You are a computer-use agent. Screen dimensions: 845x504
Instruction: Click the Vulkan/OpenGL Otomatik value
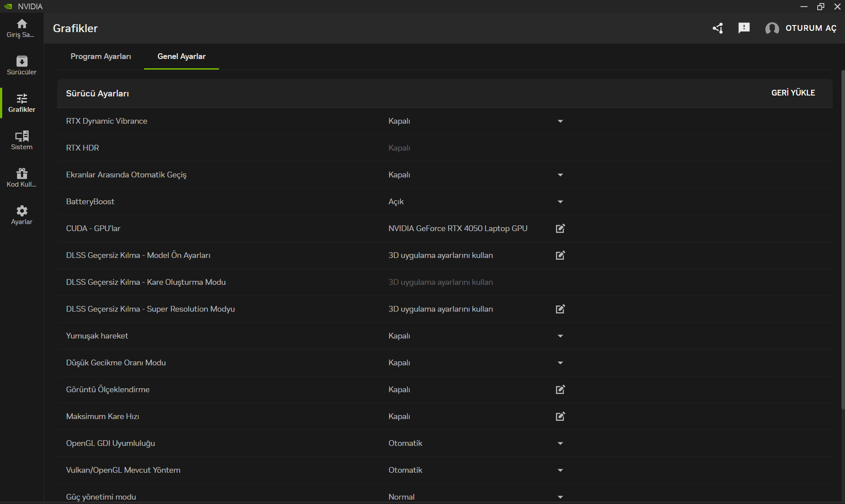pos(405,470)
